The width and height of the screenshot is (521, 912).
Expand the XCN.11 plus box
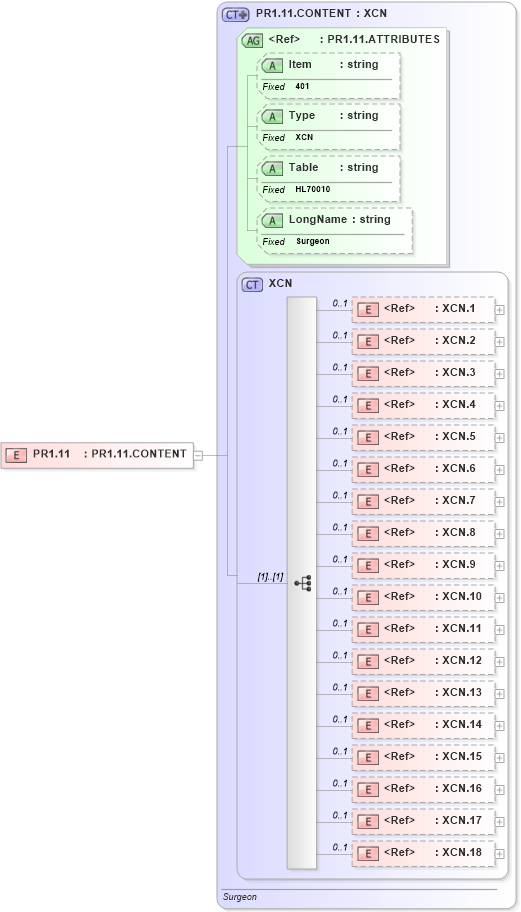click(499, 630)
